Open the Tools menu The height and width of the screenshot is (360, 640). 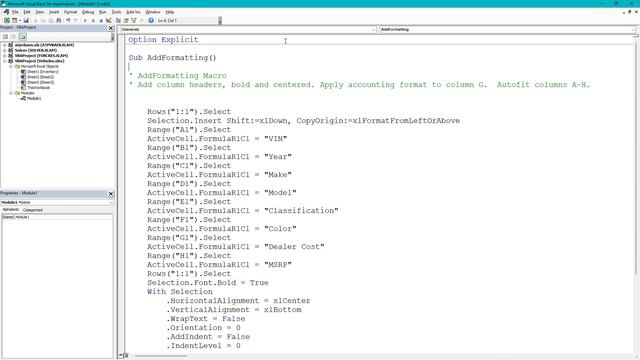pyautogui.click(x=116, y=12)
